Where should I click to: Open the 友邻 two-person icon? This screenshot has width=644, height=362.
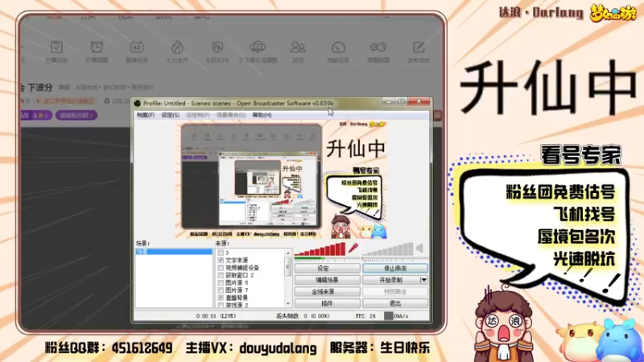(297, 47)
